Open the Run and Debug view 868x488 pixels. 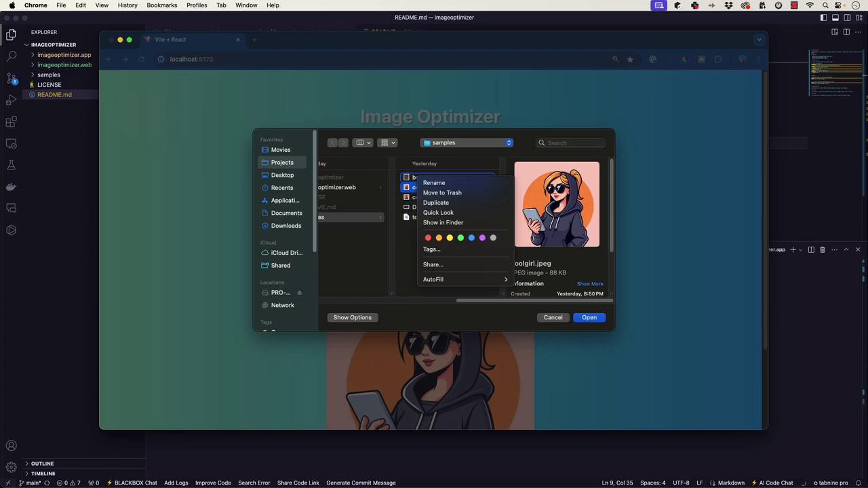(11, 100)
